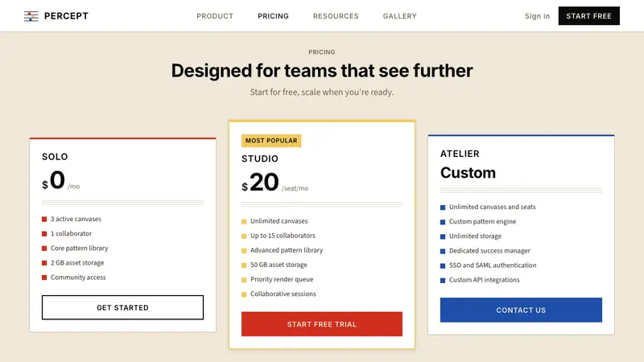Click the Most Popular badge

[x=271, y=141]
